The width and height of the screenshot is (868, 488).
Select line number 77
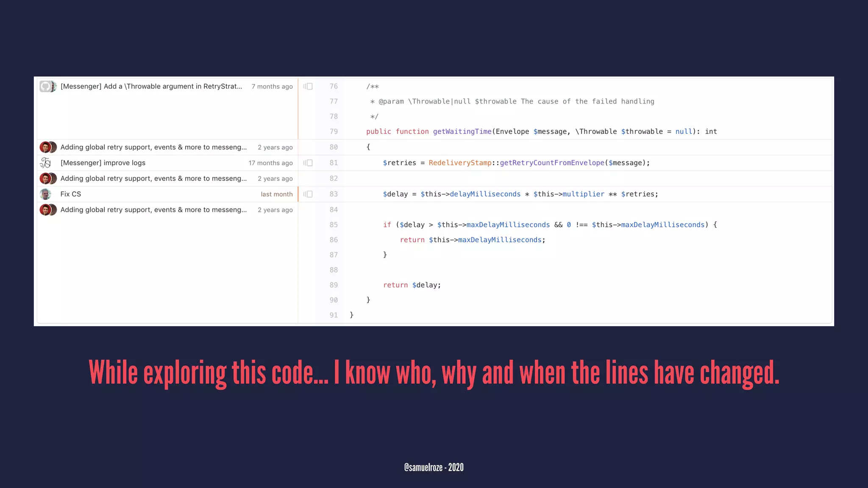(x=334, y=102)
